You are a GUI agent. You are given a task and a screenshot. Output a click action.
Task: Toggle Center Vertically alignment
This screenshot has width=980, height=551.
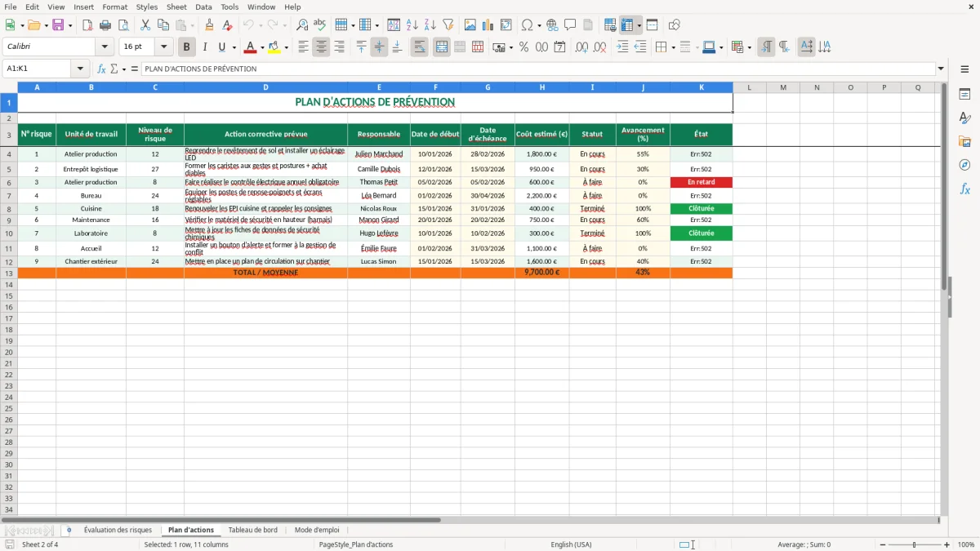(x=379, y=47)
